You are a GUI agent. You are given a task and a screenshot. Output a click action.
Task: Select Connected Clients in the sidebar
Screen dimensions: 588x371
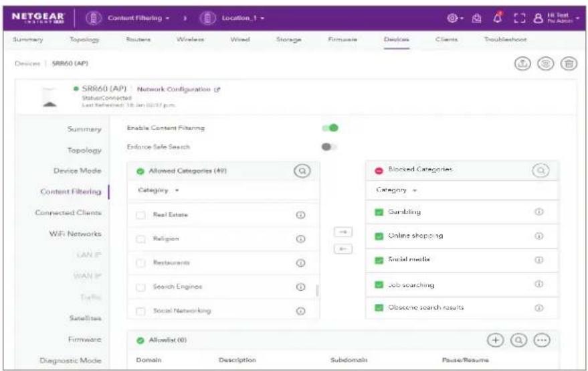click(x=68, y=213)
